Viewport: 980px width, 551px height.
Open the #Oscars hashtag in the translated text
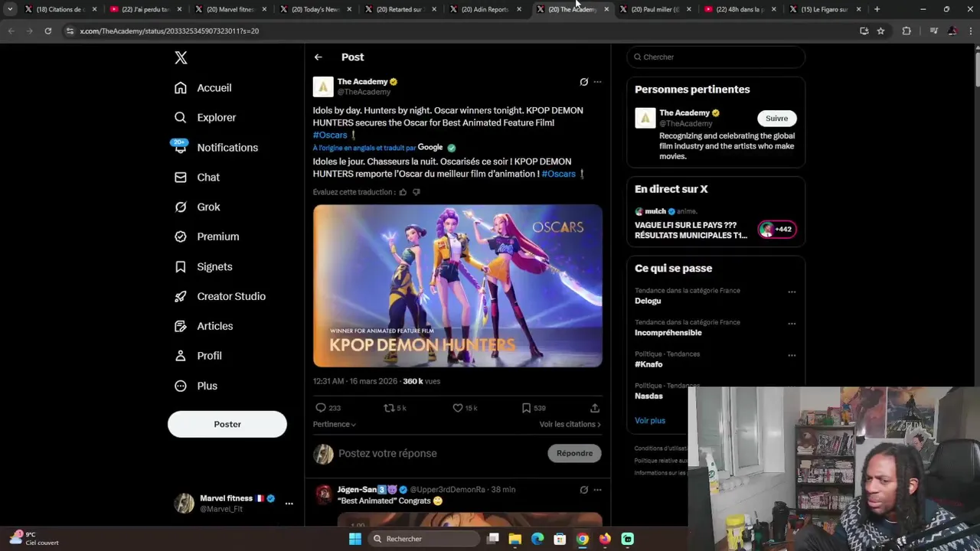pyautogui.click(x=559, y=174)
